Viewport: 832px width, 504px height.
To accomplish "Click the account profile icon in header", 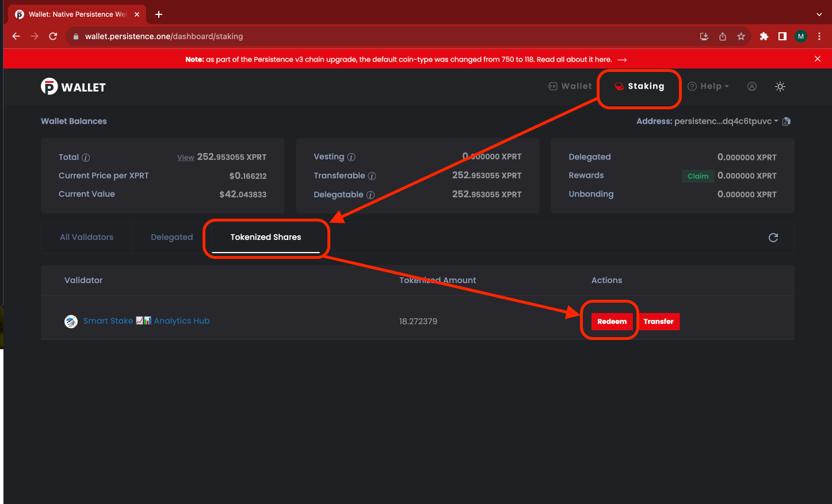I will click(x=751, y=86).
